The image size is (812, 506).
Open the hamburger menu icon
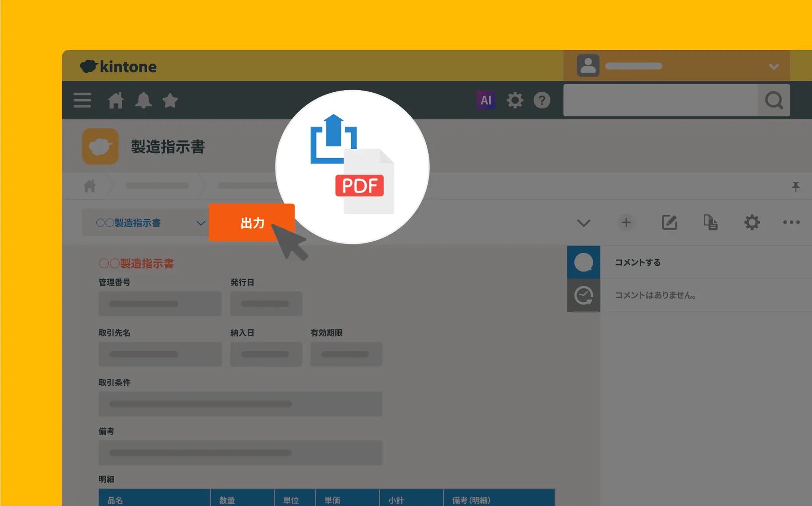tap(82, 100)
